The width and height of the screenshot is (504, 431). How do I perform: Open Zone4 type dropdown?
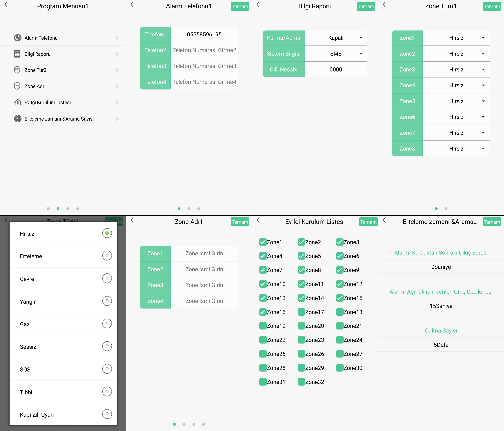pos(456,85)
